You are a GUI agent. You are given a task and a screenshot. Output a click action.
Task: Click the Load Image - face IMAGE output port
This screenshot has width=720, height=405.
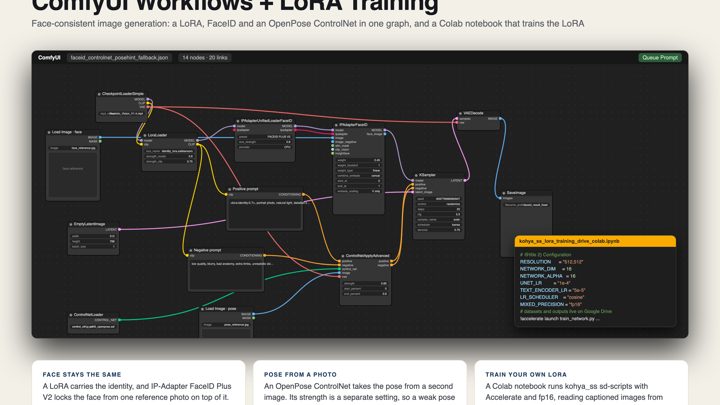(x=100, y=137)
